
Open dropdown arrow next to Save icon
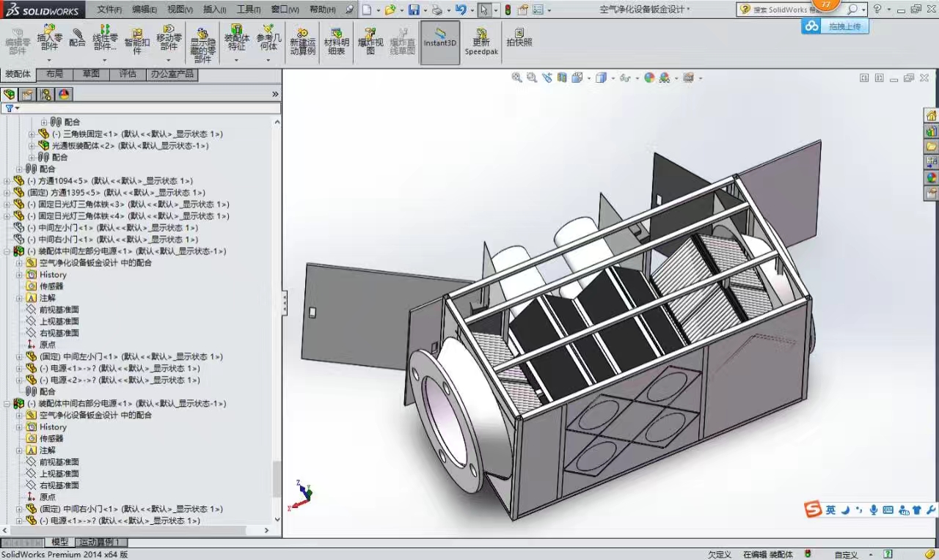[424, 10]
